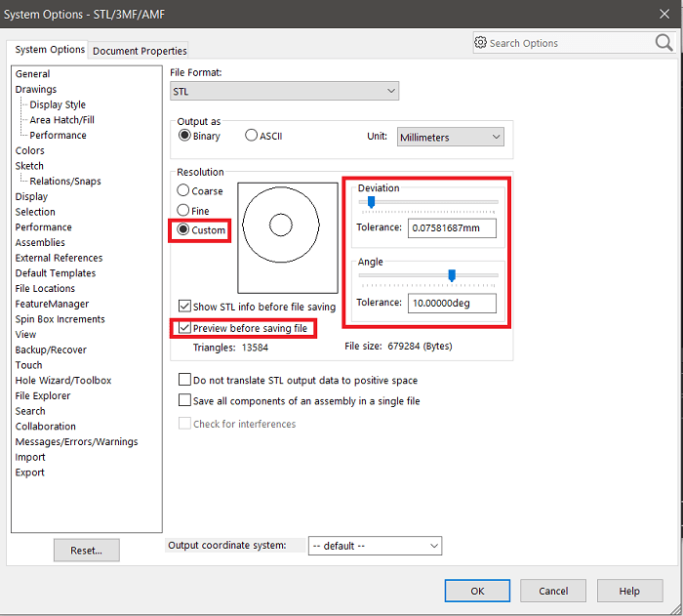683x616 pixels.
Task: Select the System Options tab
Action: [50, 50]
